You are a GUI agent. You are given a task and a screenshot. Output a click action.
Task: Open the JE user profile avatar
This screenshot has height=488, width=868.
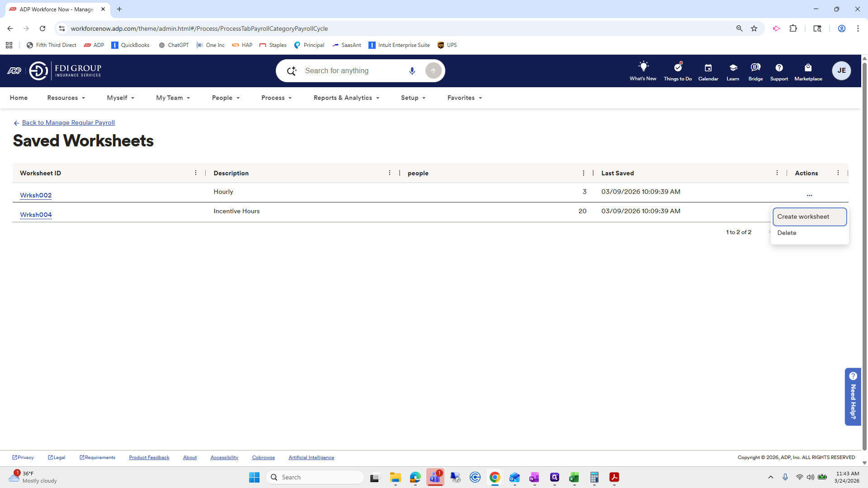[x=841, y=70]
